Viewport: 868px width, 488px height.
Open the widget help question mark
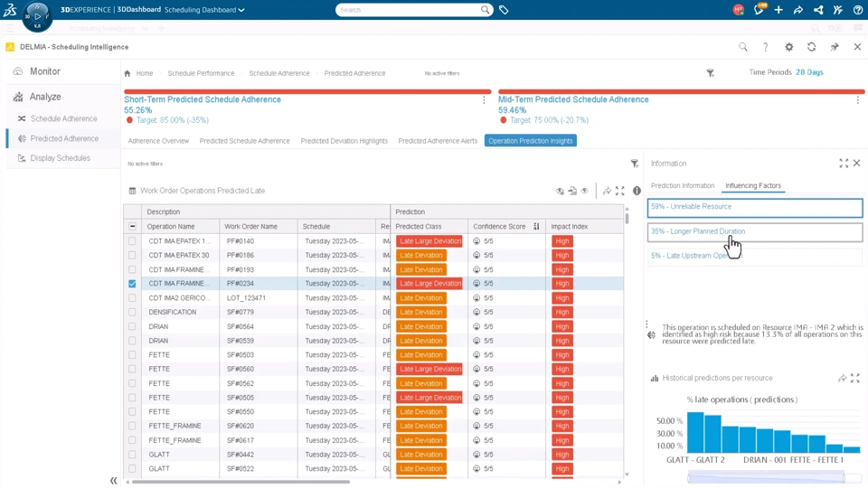(x=766, y=47)
